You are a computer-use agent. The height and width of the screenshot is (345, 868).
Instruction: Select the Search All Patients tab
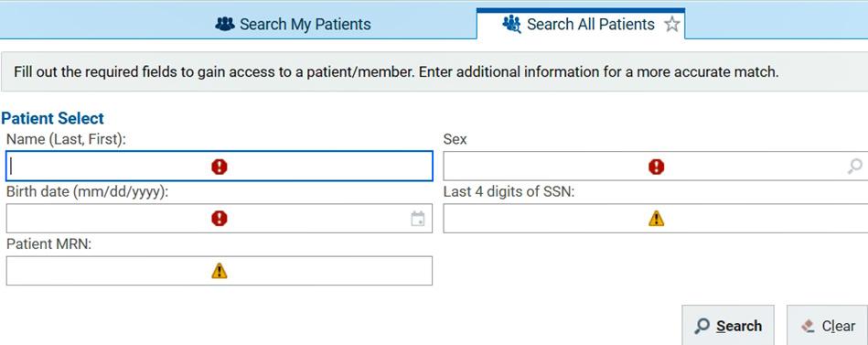coord(580,25)
